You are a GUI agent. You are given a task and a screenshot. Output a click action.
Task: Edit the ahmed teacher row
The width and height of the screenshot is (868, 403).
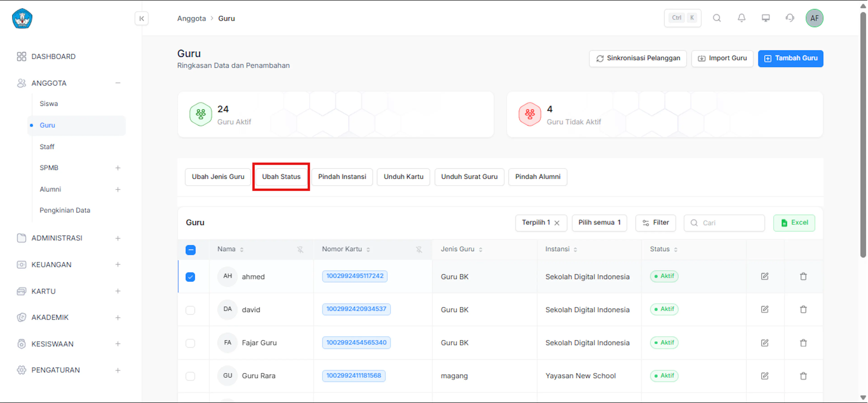[x=764, y=276]
